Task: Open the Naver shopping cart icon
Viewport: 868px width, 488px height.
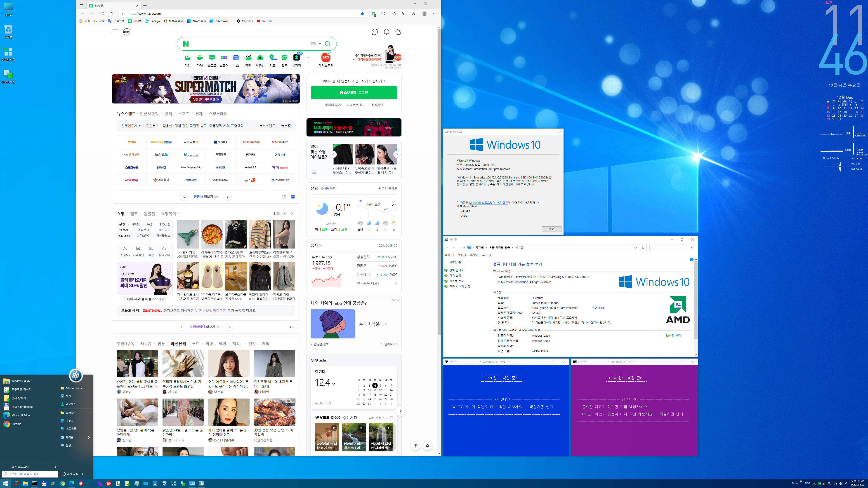Action: (x=398, y=32)
